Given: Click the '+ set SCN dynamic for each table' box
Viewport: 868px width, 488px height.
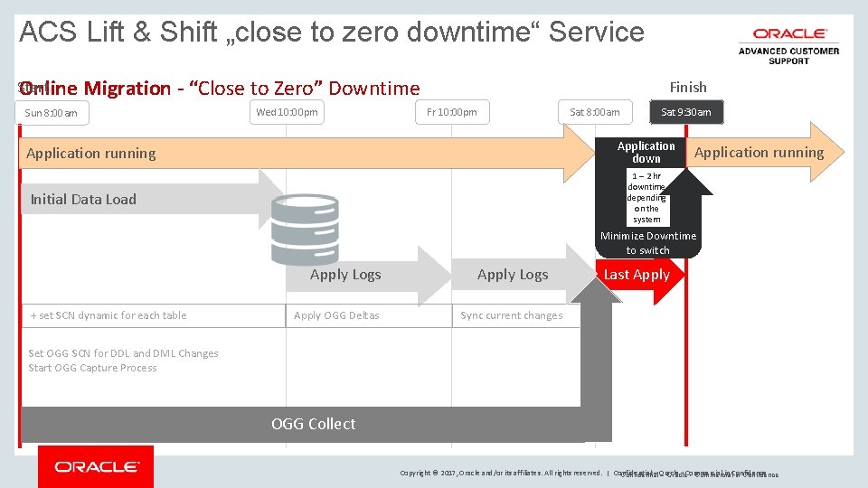Looking at the screenshot, I should [154, 315].
